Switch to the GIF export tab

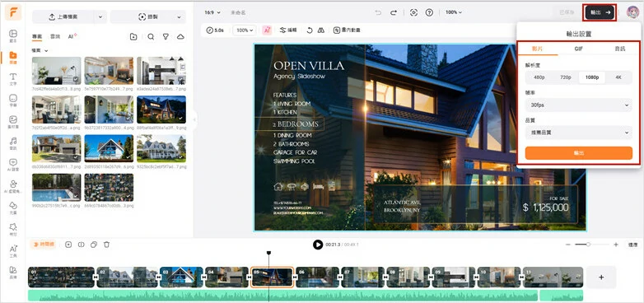point(578,49)
